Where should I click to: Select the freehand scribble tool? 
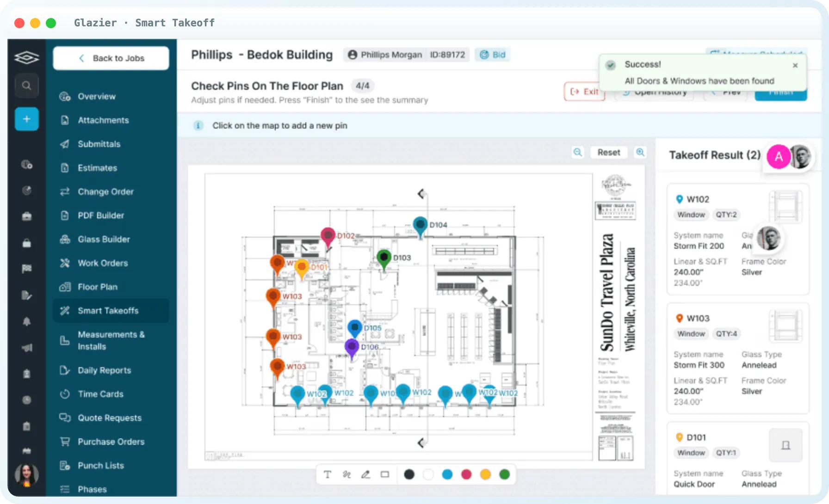click(x=346, y=474)
